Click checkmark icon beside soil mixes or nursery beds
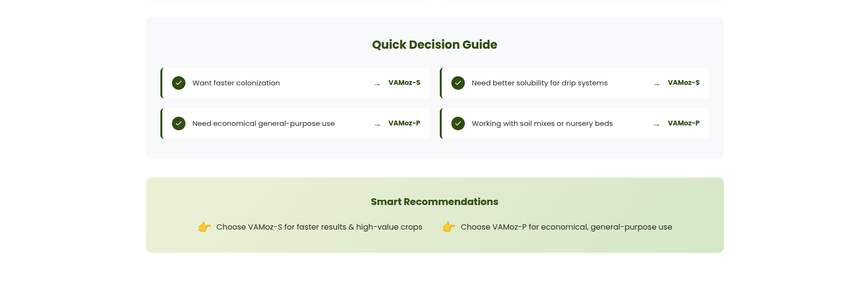This screenshot has height=288, width=868. tap(458, 123)
